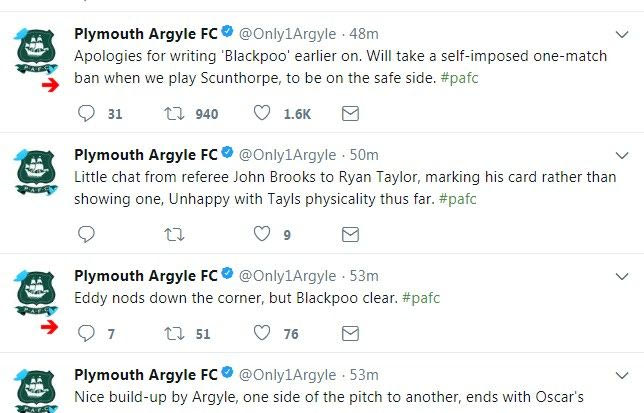
Task: Like the John Brooks tweet with 9 likes
Action: click(x=263, y=234)
